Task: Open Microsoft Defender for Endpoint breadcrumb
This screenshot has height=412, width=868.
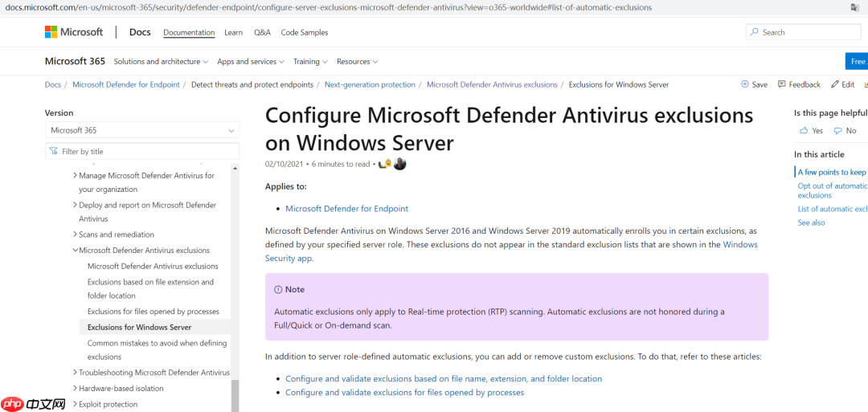Action: tap(126, 84)
